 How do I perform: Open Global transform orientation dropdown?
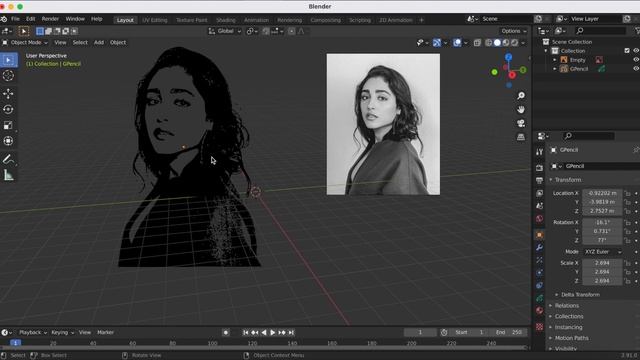click(x=225, y=31)
